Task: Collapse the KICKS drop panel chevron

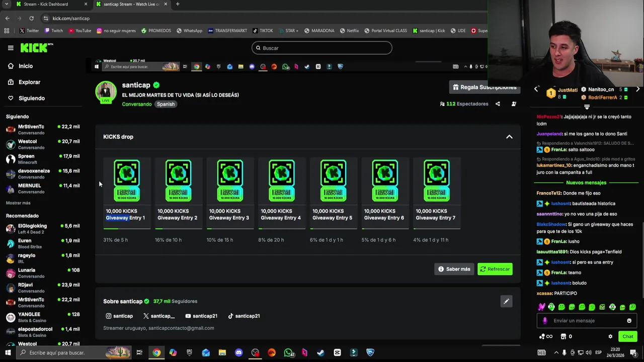Action: pos(509,137)
